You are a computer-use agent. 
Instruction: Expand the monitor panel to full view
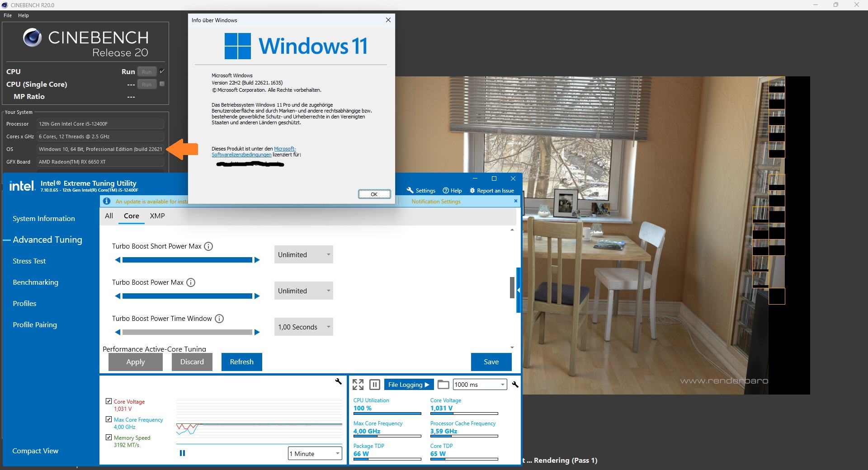click(x=358, y=385)
